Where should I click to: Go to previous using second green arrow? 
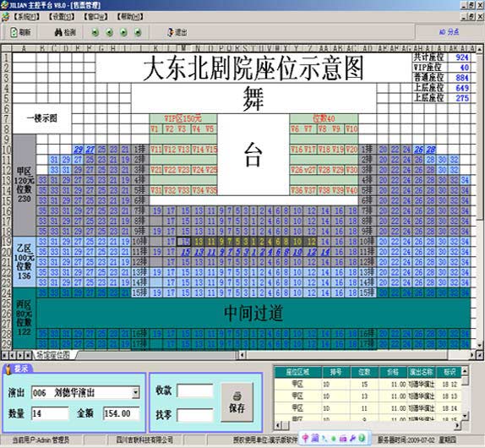(109, 32)
